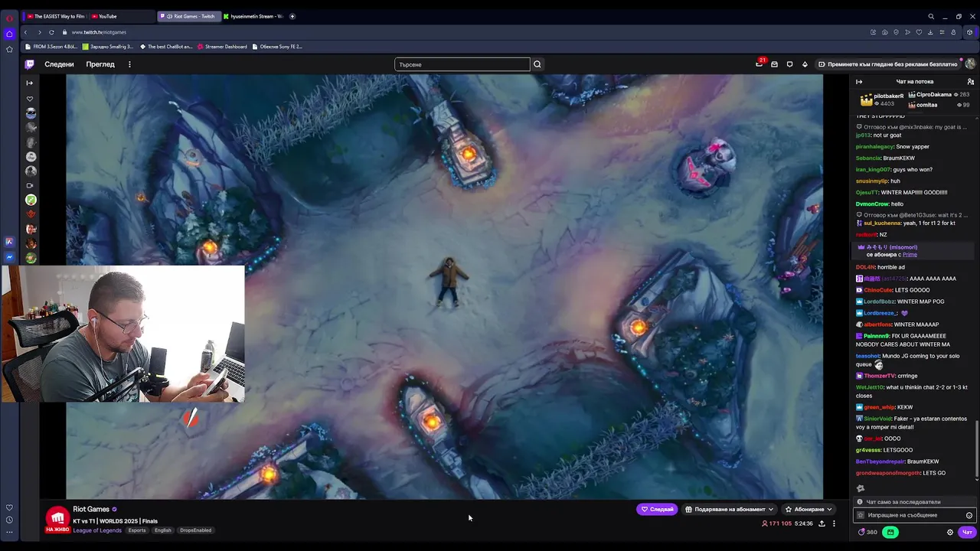Open Opera downloads icon in toolbar
980x551 pixels.
coord(930,32)
